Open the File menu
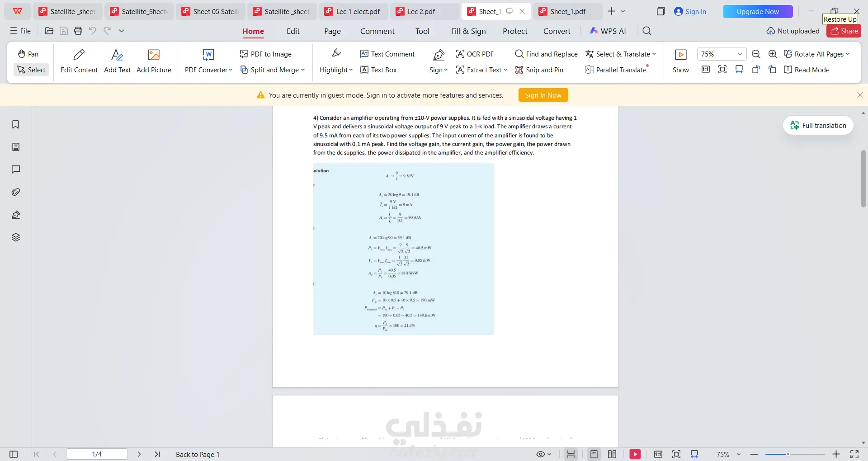Image resolution: width=868 pixels, height=461 pixels. coord(21,31)
